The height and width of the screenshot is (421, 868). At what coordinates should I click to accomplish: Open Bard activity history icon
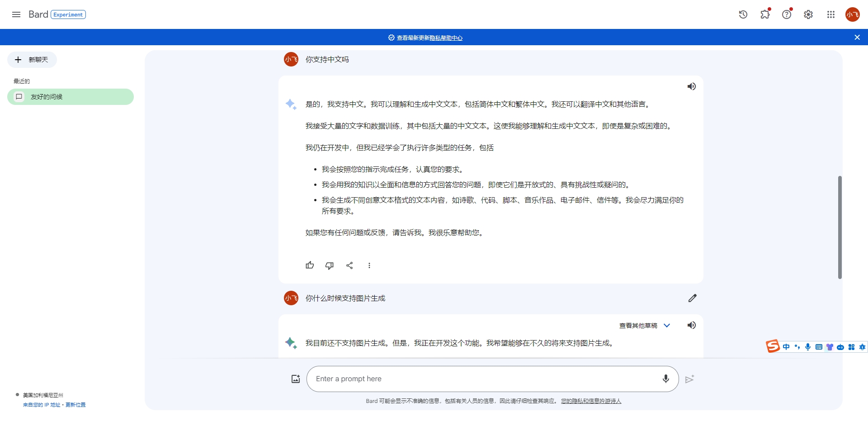coord(743,14)
